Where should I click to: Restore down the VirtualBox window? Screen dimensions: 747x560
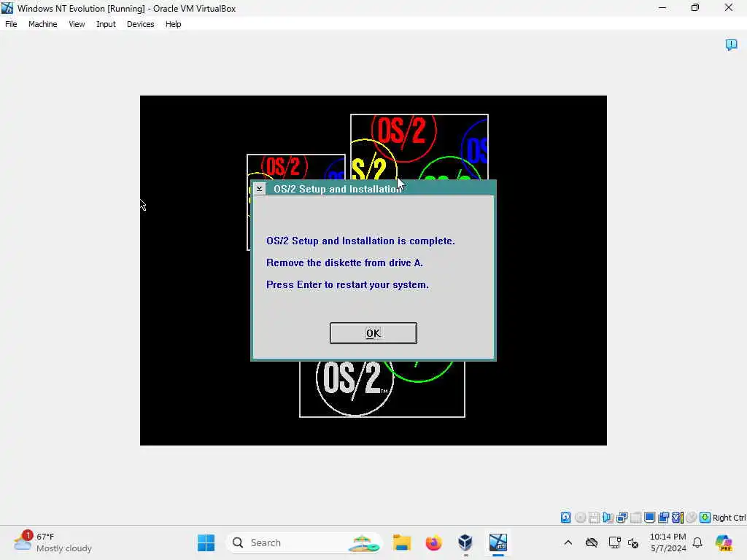[695, 8]
